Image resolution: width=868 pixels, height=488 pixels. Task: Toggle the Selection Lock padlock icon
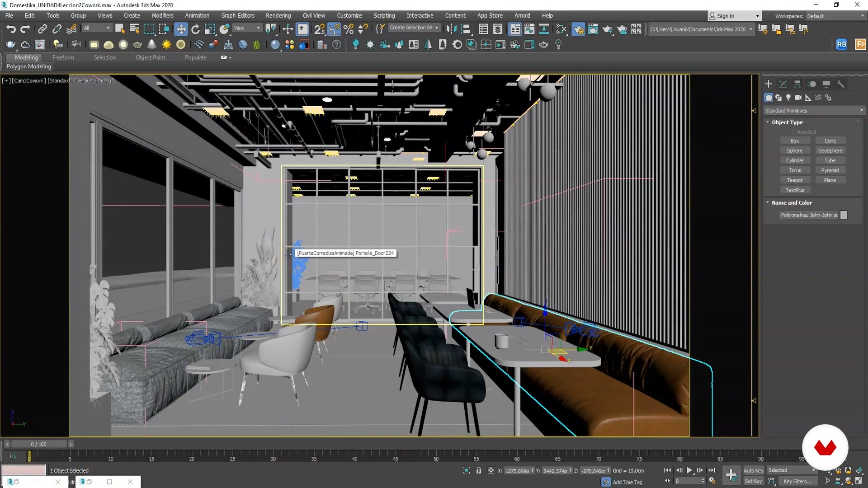479,470
